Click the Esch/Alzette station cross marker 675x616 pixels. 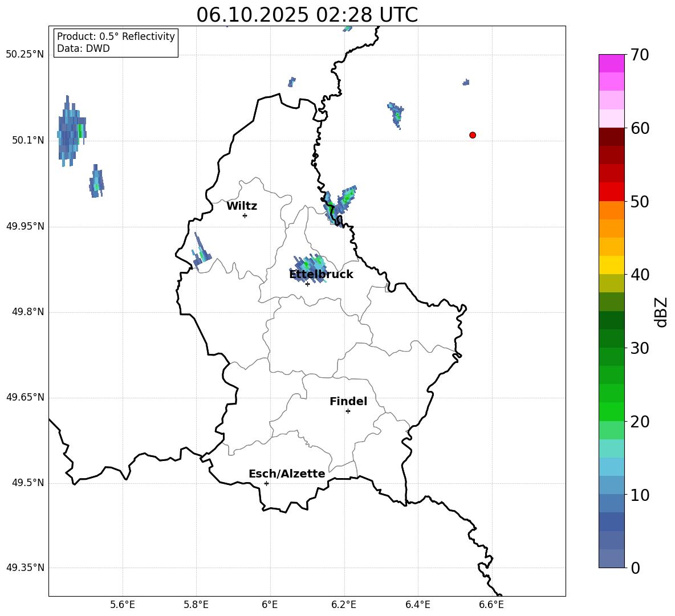coord(266,483)
